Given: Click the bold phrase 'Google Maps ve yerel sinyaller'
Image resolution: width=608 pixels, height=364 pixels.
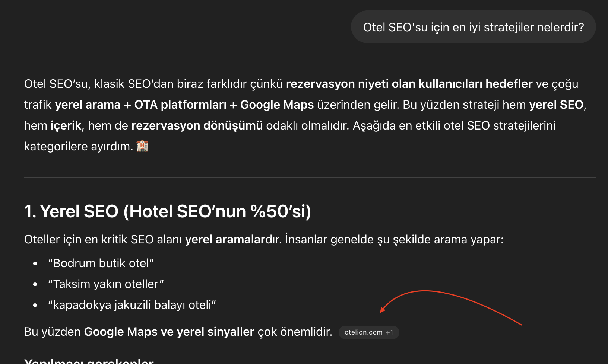Looking at the screenshot, I should point(168,331).
